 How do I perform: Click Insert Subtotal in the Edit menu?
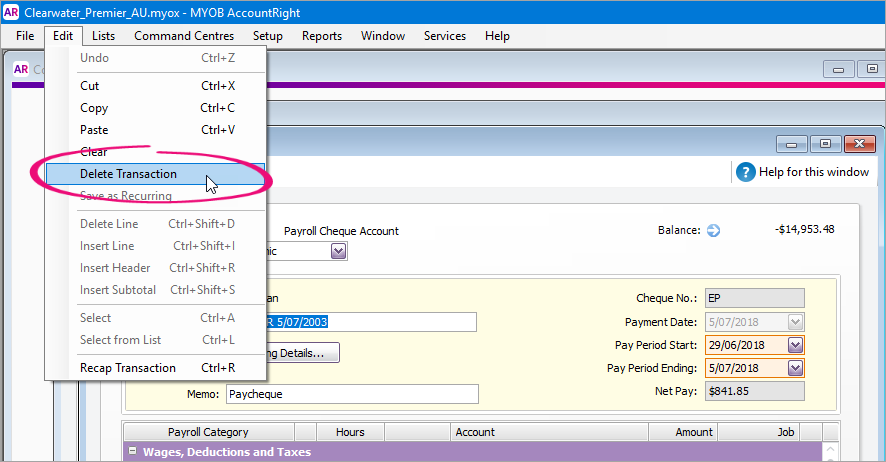tap(155, 290)
